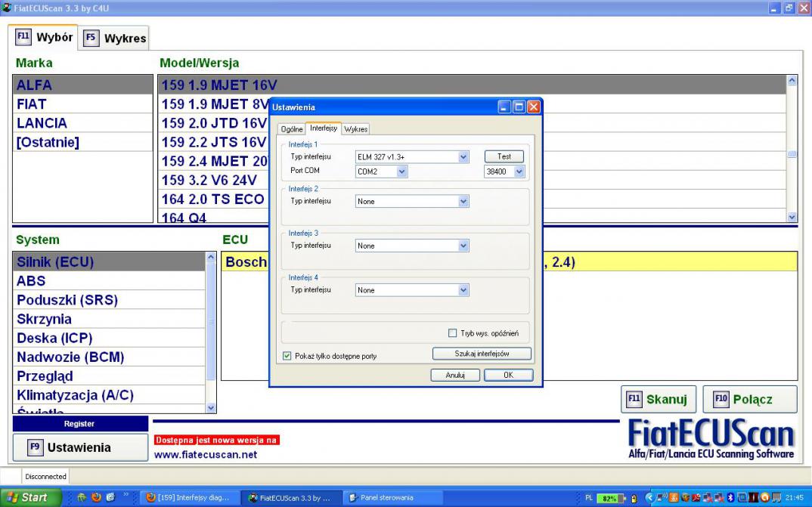Select 'Nadwozie (BCM)' system
This screenshot has width=812, height=507.
click(110, 357)
